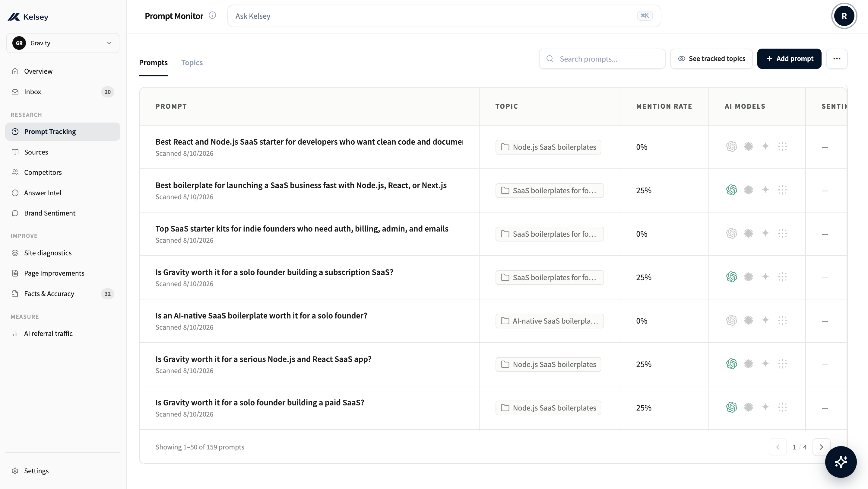Click dotted grid icon in subscription SaaS row
Screen dimensions: 868x489
coord(783,277)
